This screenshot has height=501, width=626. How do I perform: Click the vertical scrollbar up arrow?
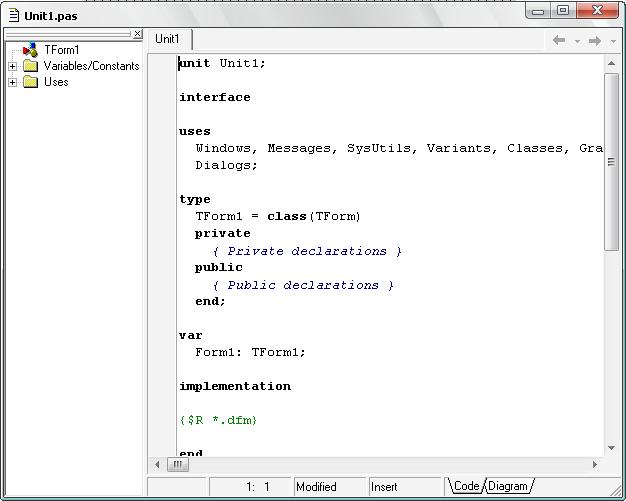[611, 63]
